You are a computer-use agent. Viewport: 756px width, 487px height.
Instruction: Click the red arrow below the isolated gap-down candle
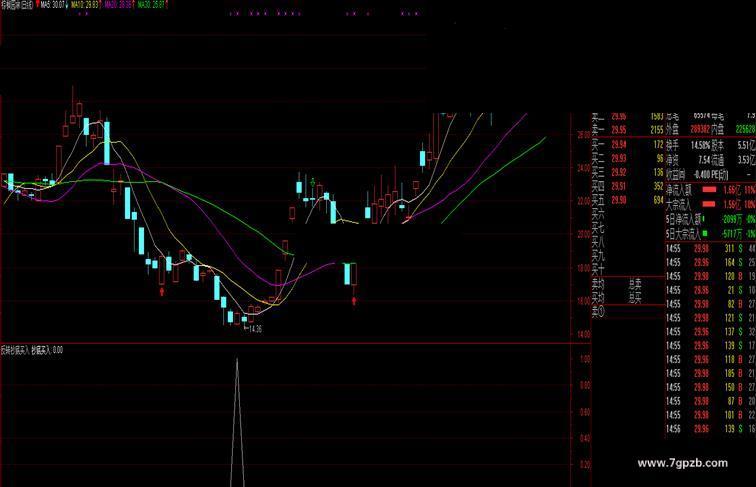pyautogui.click(x=354, y=301)
